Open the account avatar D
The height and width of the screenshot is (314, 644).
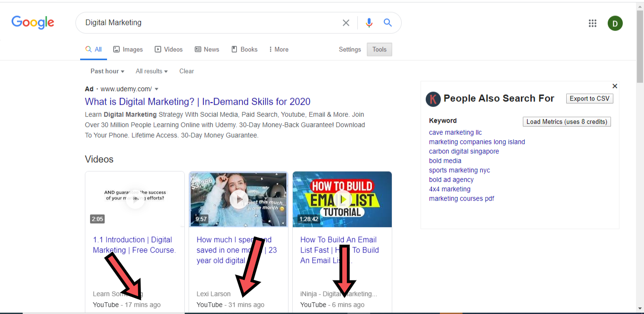coord(615,23)
